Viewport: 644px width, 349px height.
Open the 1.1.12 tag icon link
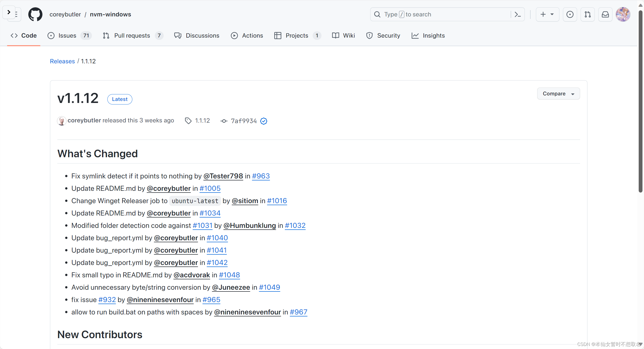pyautogui.click(x=197, y=121)
